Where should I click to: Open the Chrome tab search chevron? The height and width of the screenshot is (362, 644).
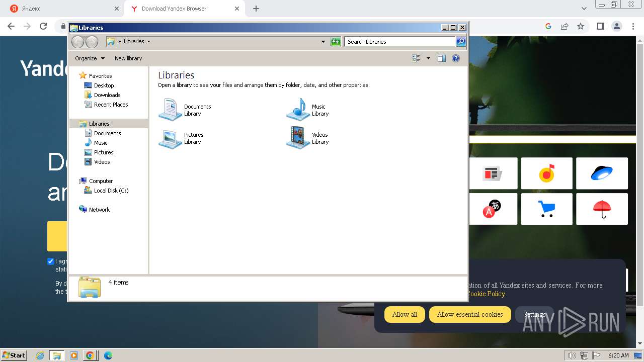584,9
